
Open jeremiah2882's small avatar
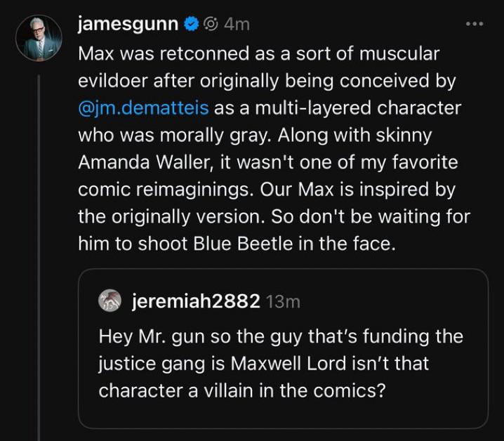coord(109,301)
